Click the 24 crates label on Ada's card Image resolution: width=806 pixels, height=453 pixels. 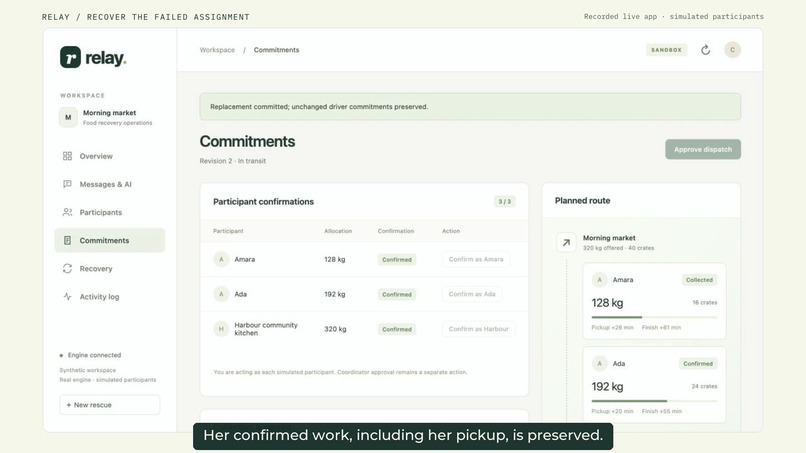[x=704, y=386]
